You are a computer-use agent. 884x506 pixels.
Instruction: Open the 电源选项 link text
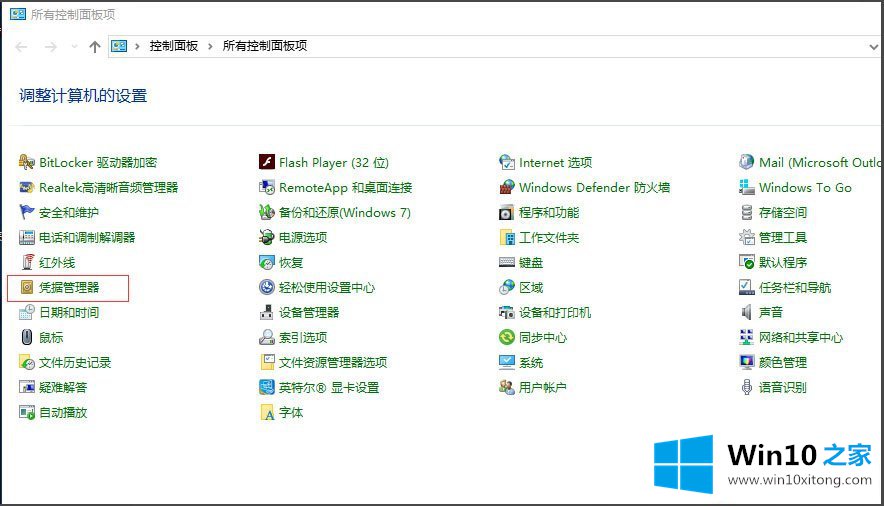[303, 237]
